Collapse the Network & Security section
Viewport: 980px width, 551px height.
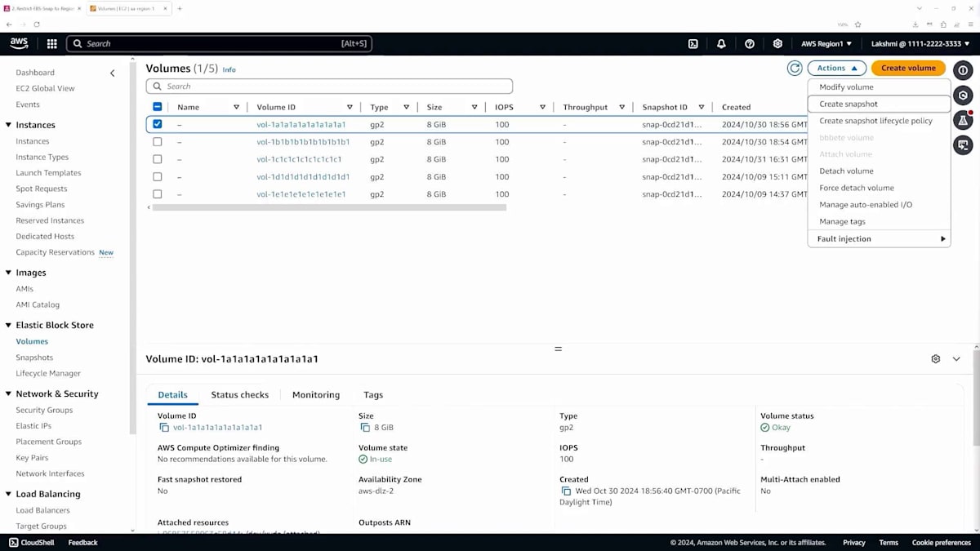(9, 393)
